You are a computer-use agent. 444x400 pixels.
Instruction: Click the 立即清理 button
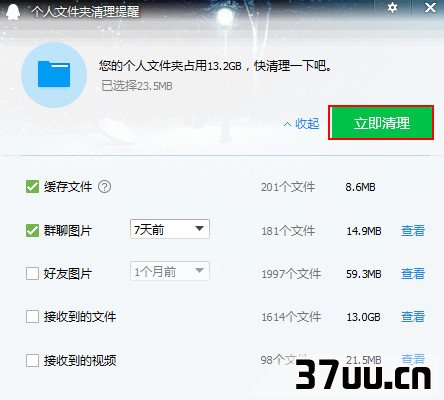(x=381, y=123)
